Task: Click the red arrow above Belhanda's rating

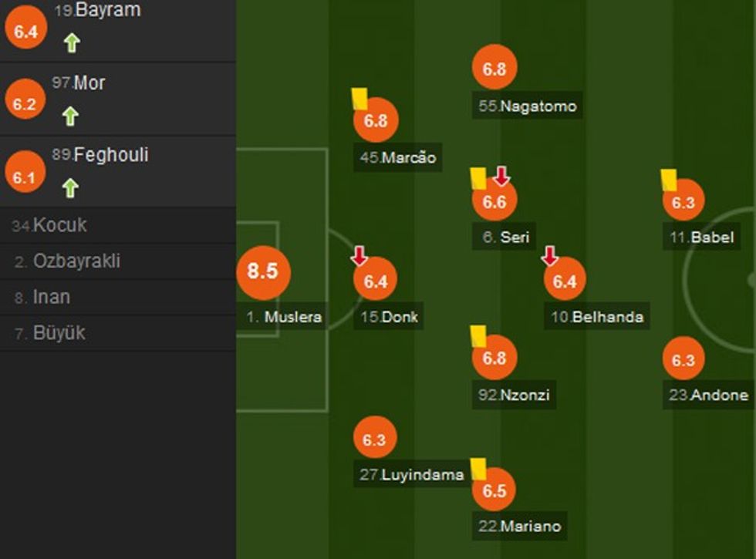Action: click(x=549, y=256)
